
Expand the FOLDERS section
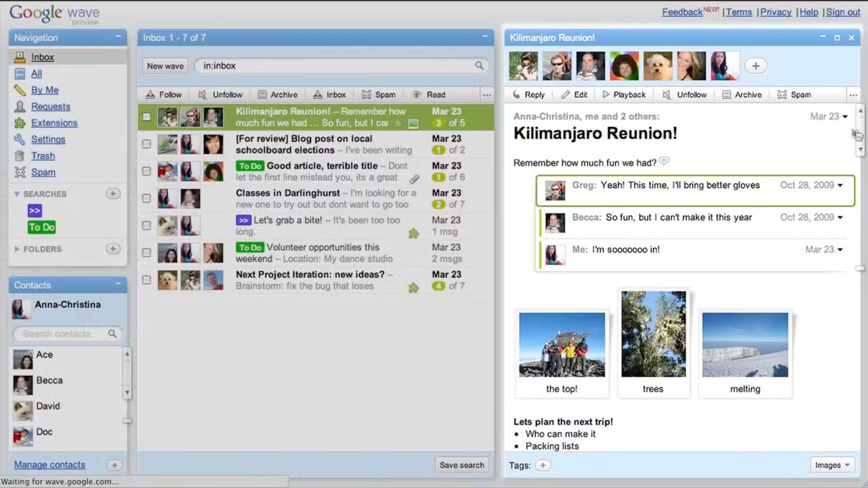pos(17,249)
